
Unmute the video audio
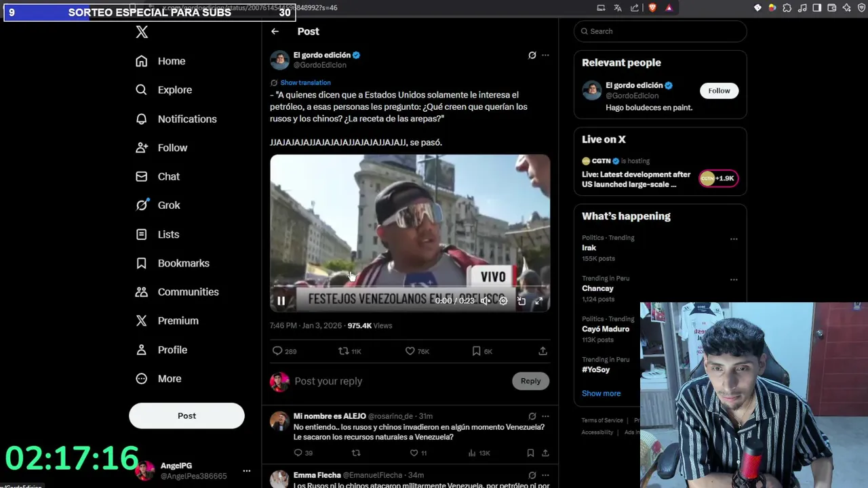[x=485, y=301]
